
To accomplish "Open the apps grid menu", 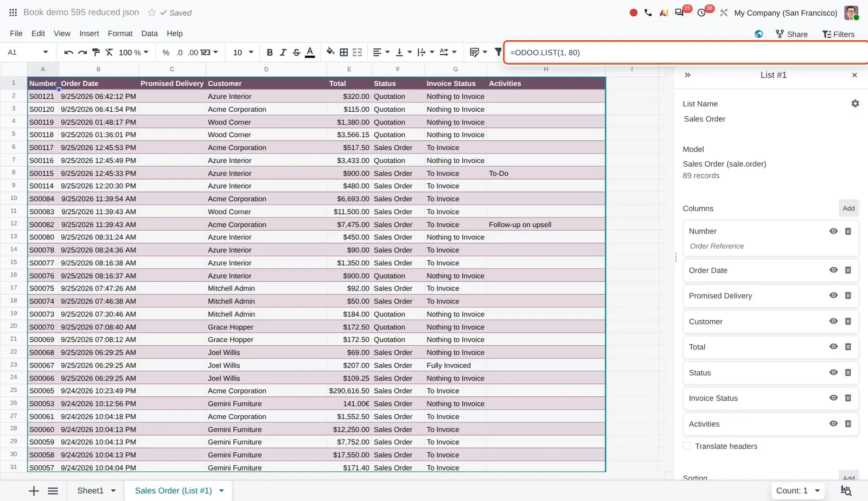I will [13, 12].
